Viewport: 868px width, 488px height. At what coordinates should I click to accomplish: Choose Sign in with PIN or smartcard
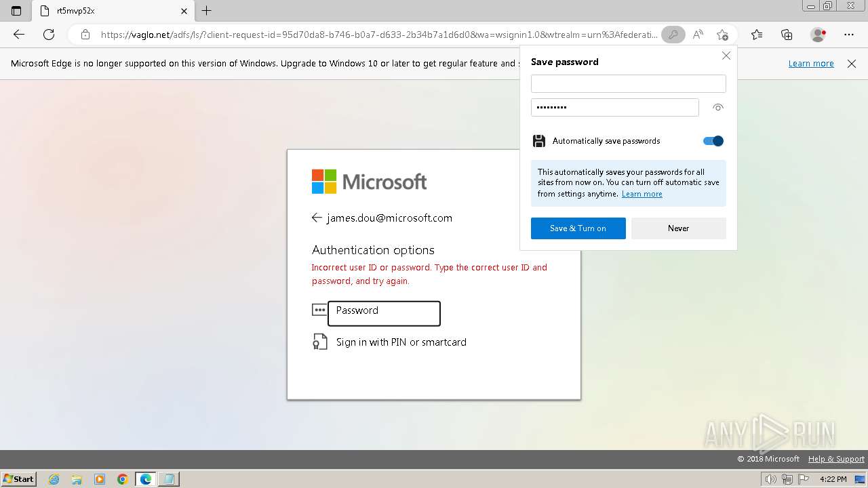tap(401, 342)
